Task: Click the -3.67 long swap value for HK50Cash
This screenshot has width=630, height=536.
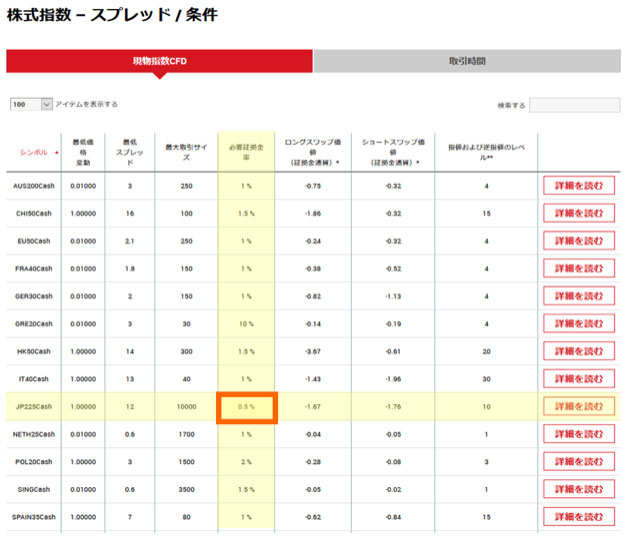Action: click(313, 351)
